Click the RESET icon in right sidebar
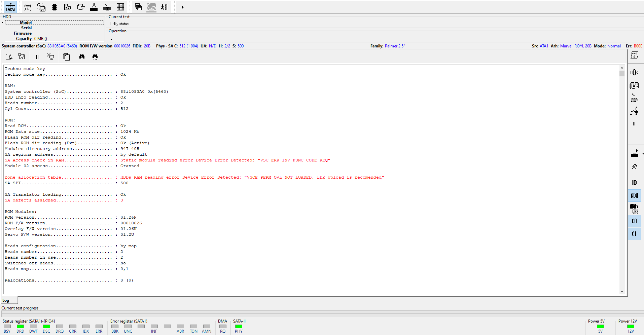Image resolution: width=644 pixels, height=335 pixels. pyautogui.click(x=634, y=98)
